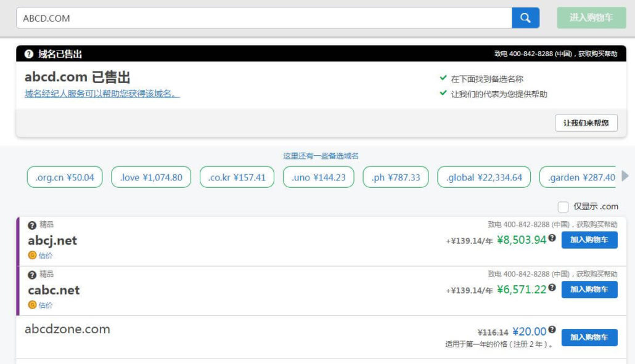Click the ABCD.COM search input field
The width and height of the screenshot is (635, 364).
264,18
